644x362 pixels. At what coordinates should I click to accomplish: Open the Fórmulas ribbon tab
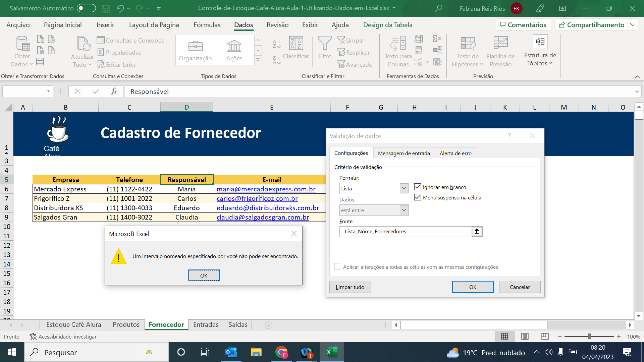(x=207, y=25)
